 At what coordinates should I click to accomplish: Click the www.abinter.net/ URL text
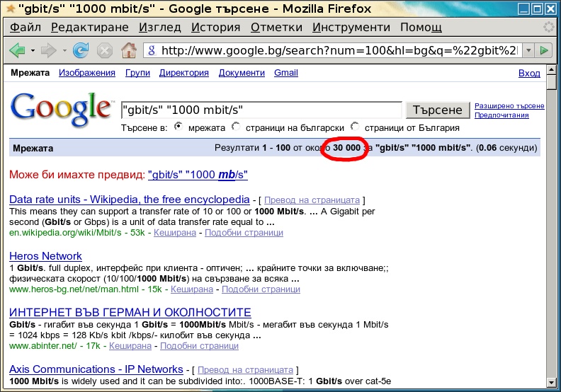[x=43, y=346]
